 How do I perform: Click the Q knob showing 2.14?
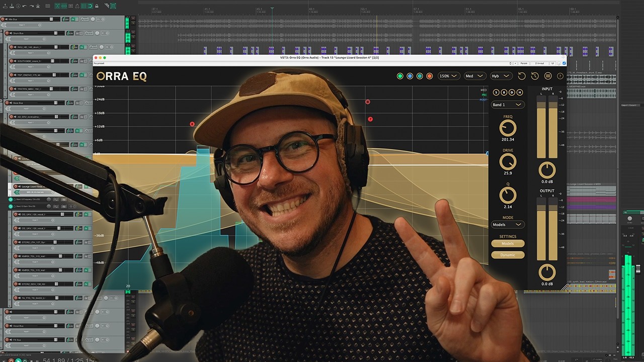click(x=508, y=195)
